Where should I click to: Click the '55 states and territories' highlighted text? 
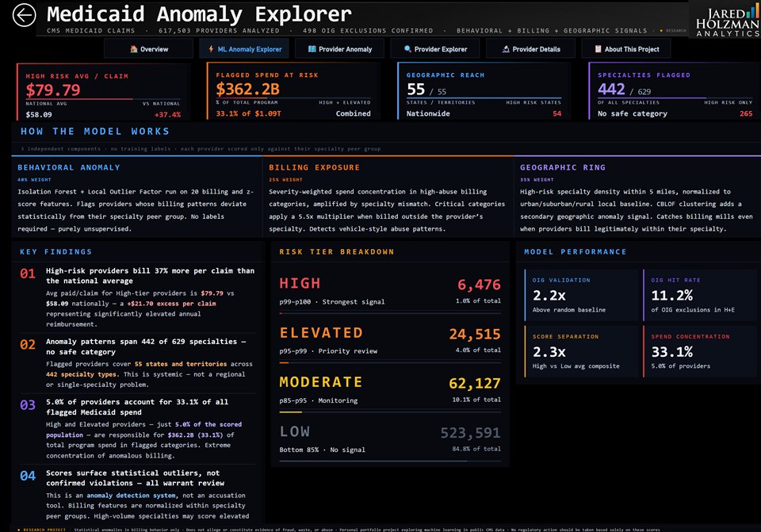(x=181, y=364)
